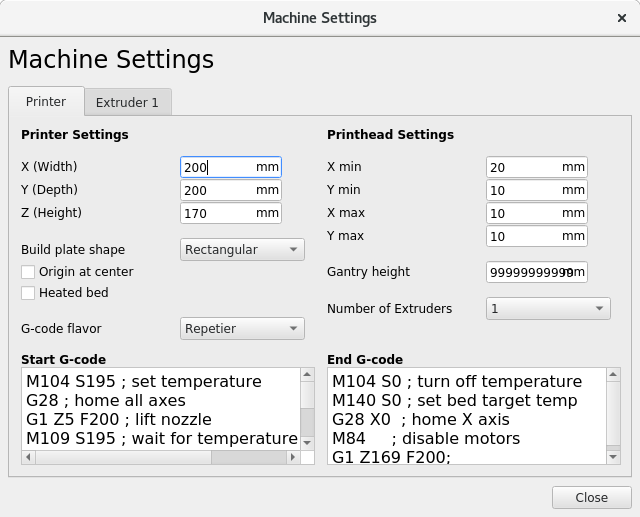Focus the X (Width) input field
640x517 pixels.
[x=231, y=167]
